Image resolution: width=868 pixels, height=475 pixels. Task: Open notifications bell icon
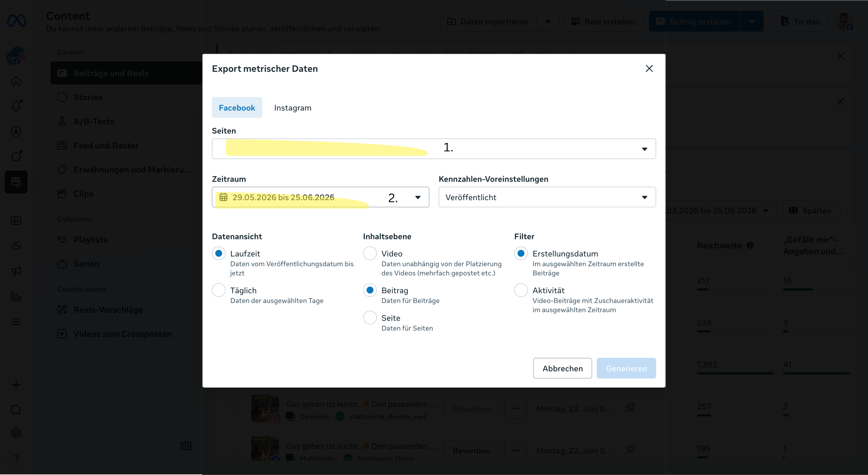(x=16, y=105)
